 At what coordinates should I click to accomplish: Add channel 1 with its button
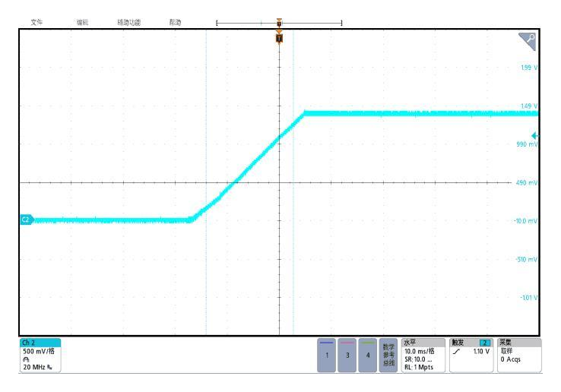coord(326,356)
